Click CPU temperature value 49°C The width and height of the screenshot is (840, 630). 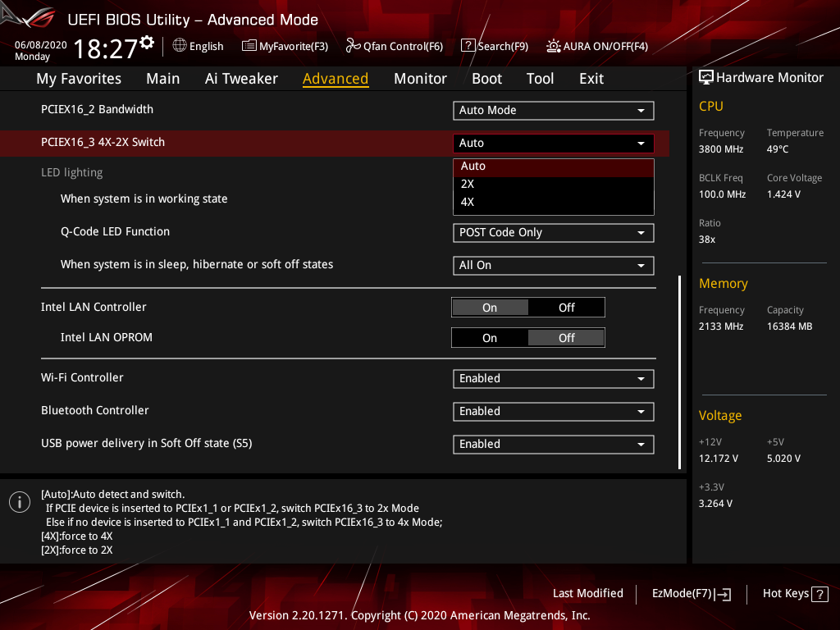point(778,149)
